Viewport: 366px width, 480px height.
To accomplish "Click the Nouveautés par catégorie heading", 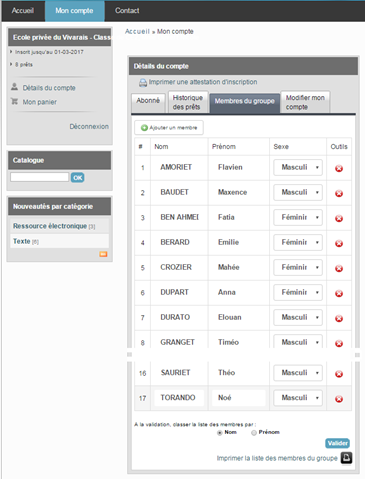I will tap(53, 206).
